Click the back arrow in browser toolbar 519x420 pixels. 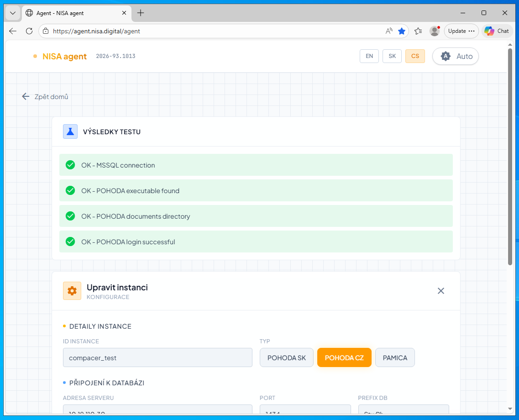pos(13,31)
